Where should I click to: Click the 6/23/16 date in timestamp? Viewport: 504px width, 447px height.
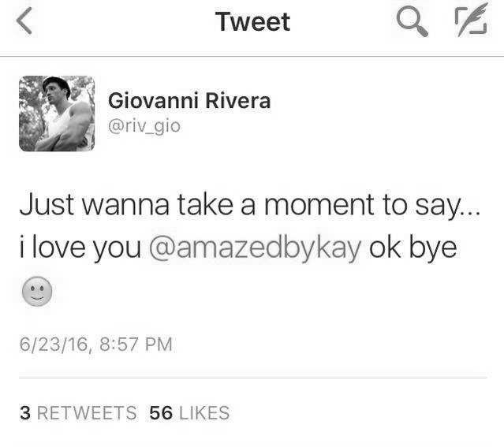point(54,345)
